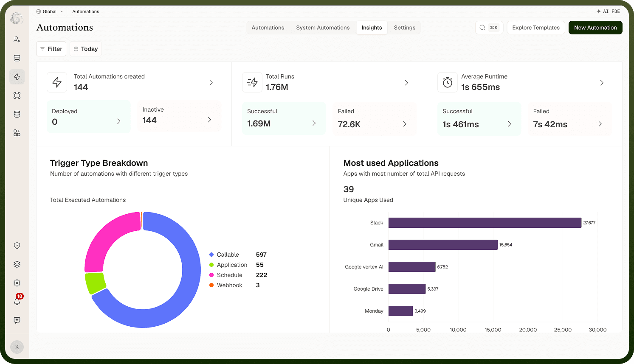The height and width of the screenshot is (364, 634).
Task: Select the lightning bolt Automations sidebar icon
Action: tap(17, 77)
